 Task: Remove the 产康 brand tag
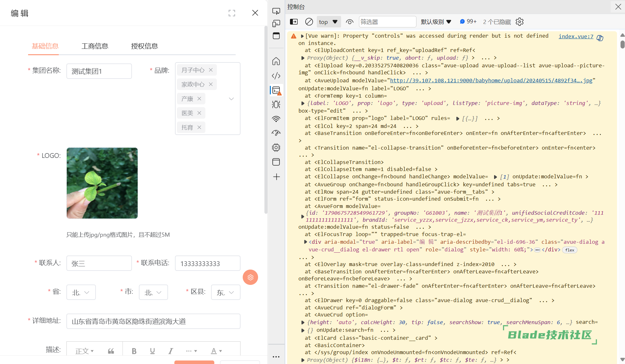(x=199, y=99)
